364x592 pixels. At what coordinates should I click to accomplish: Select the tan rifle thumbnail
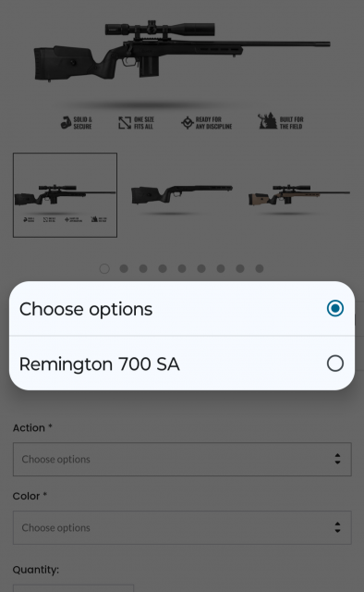pyautogui.click(x=298, y=195)
